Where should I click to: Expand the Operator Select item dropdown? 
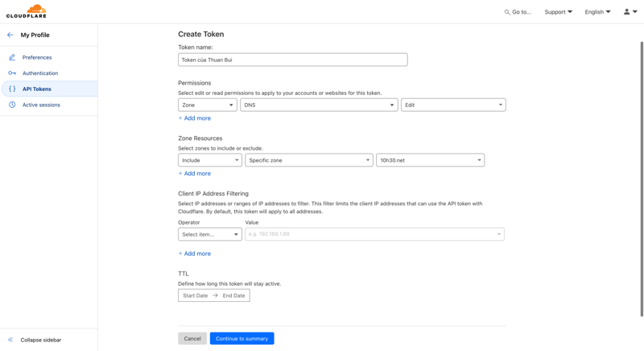[x=209, y=234]
